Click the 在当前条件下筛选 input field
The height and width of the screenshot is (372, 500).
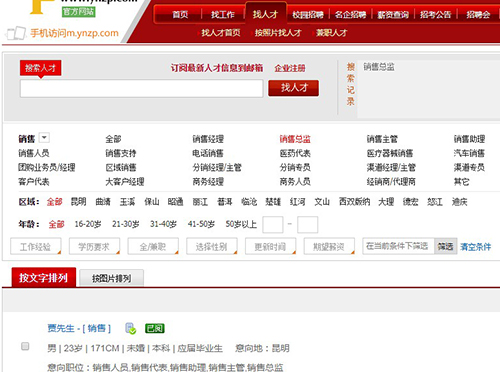pyautogui.click(x=398, y=246)
